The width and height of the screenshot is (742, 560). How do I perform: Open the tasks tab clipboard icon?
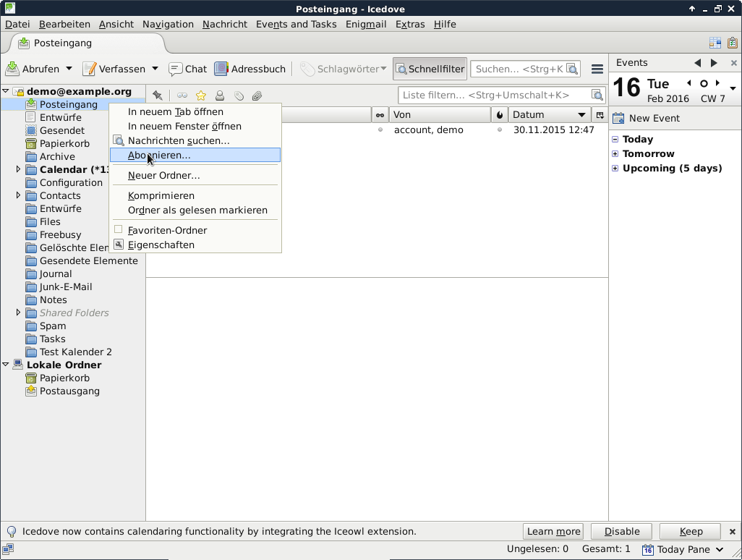click(733, 43)
